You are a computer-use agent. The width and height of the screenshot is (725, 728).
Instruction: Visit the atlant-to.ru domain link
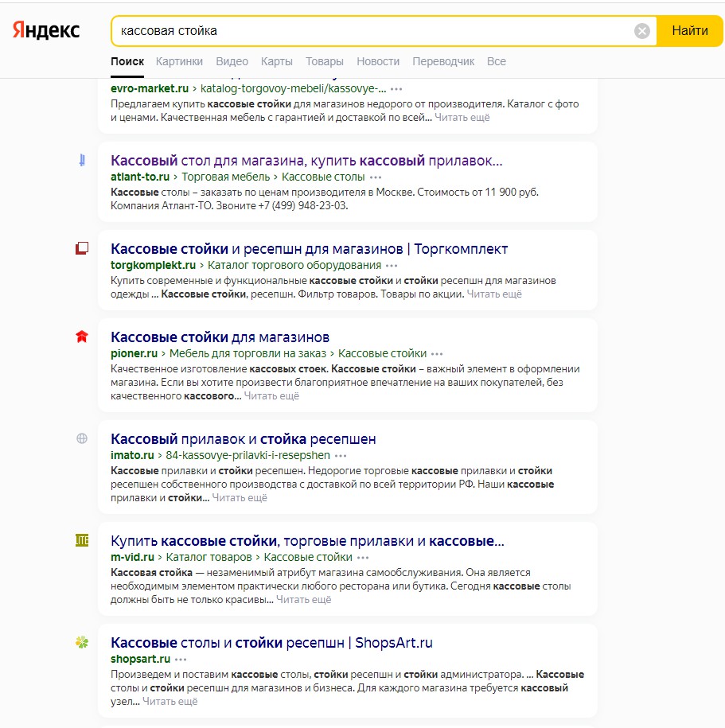point(140,177)
